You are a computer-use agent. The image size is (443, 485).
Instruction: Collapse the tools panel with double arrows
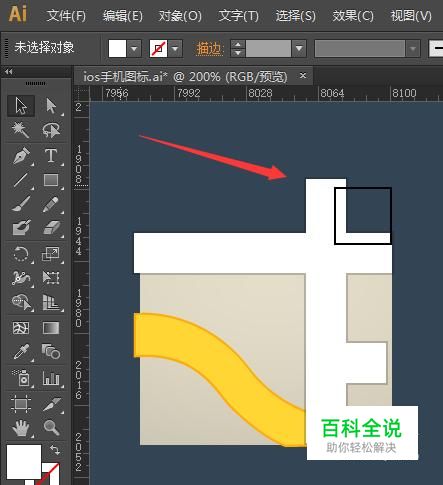point(9,72)
